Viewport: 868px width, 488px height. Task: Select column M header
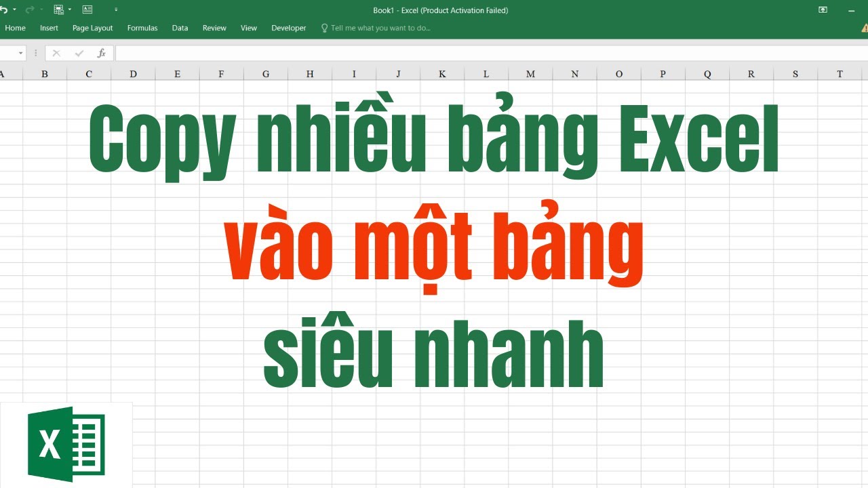[x=530, y=74]
